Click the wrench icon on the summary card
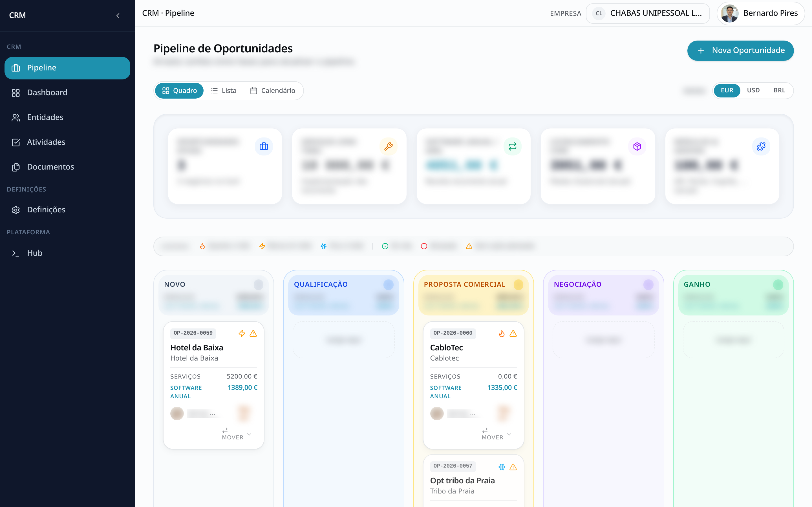 pos(388,146)
